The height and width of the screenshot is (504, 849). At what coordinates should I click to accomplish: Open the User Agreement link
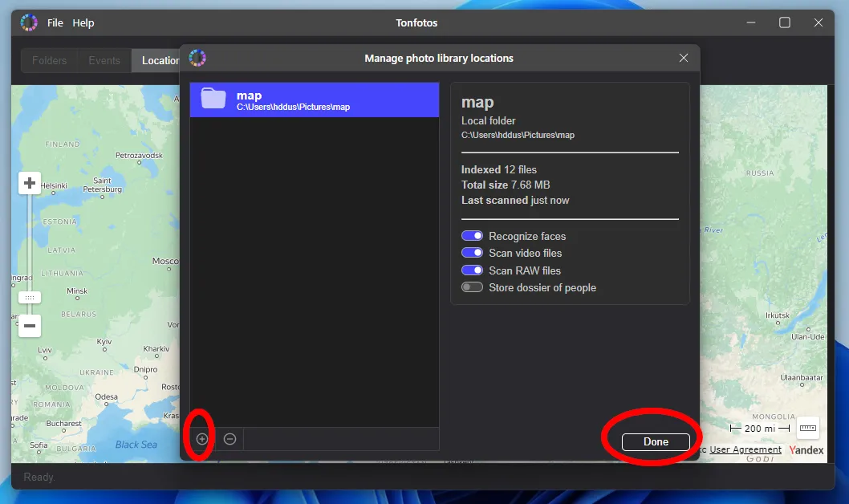point(745,449)
